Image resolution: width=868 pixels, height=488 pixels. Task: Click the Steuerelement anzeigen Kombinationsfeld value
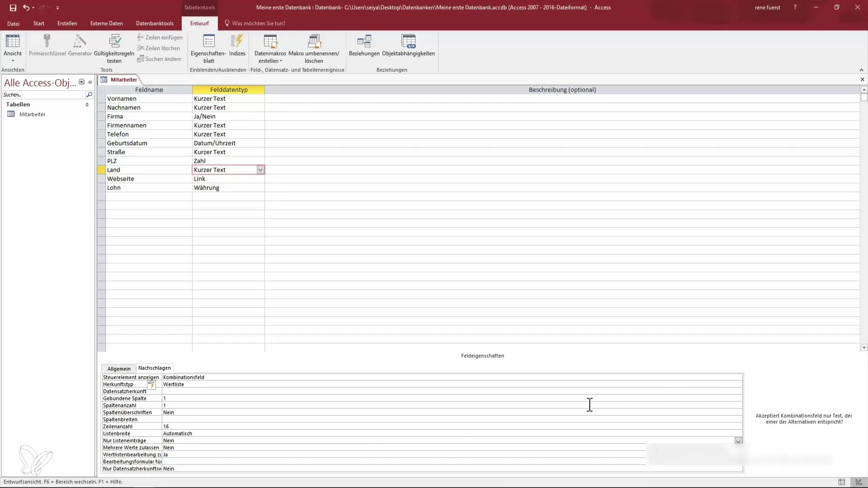click(184, 377)
